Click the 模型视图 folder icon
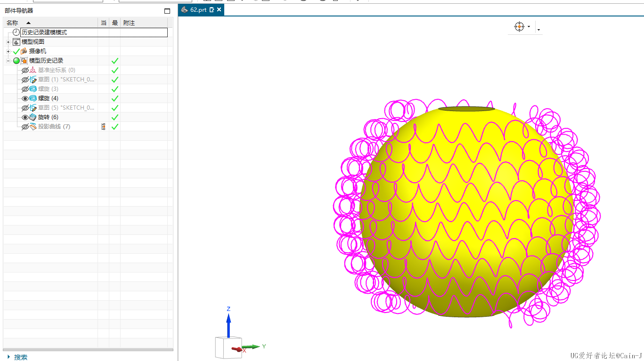 click(x=16, y=42)
